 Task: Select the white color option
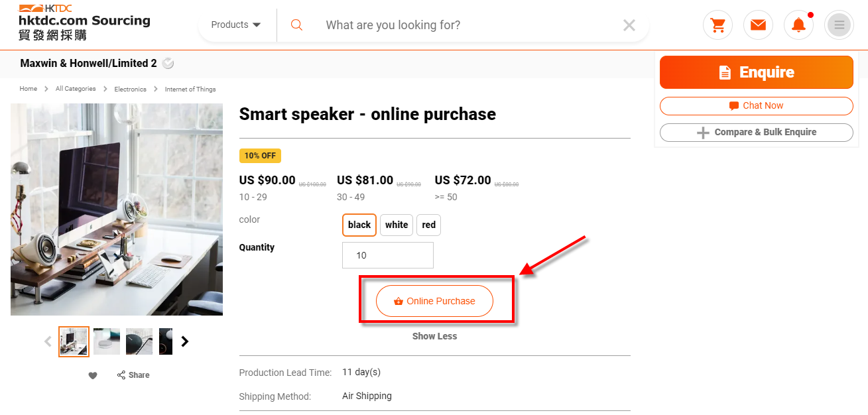[x=397, y=225]
